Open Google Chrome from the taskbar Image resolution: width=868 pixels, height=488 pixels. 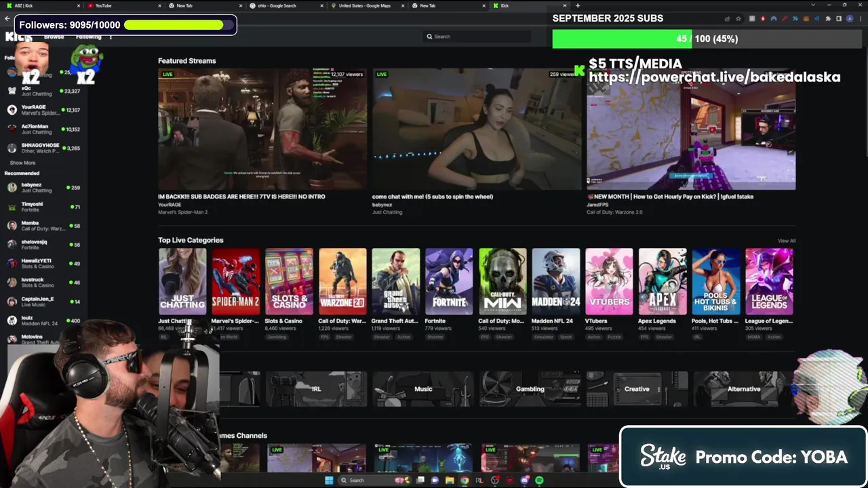465,481
